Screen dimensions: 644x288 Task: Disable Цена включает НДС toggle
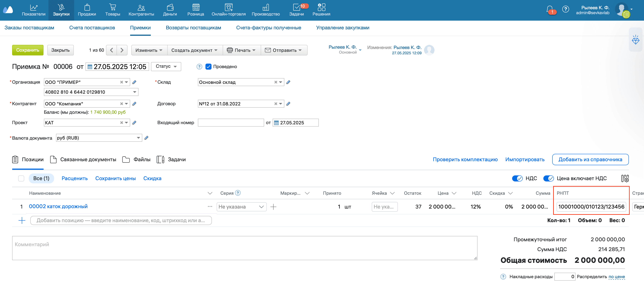pyautogui.click(x=548, y=178)
